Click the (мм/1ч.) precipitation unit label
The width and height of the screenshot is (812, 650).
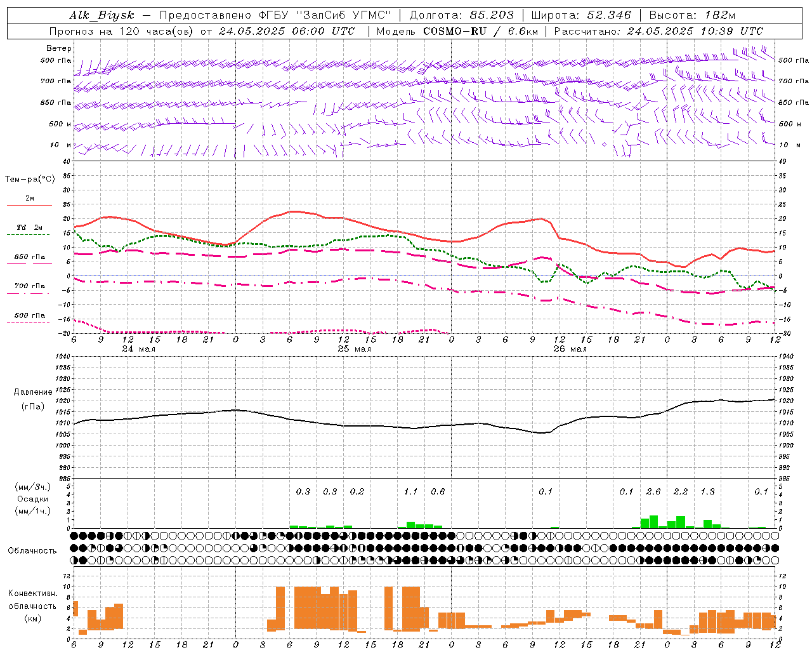(x=33, y=511)
